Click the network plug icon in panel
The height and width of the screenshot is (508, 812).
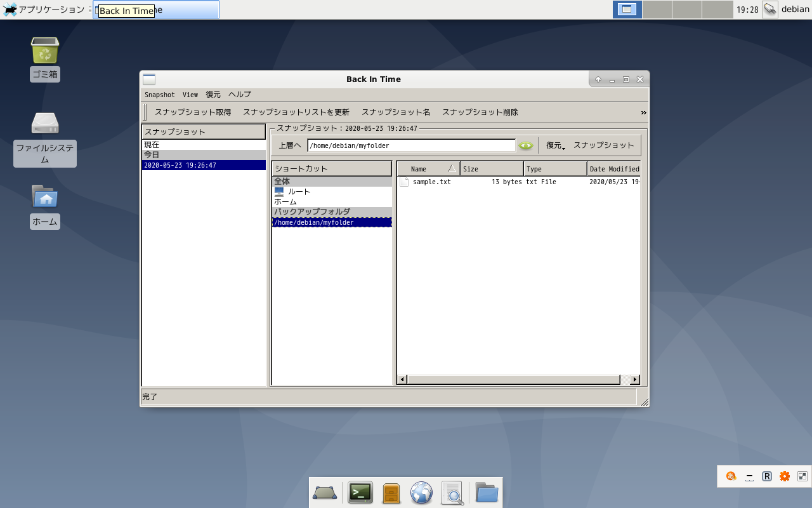coord(770,10)
